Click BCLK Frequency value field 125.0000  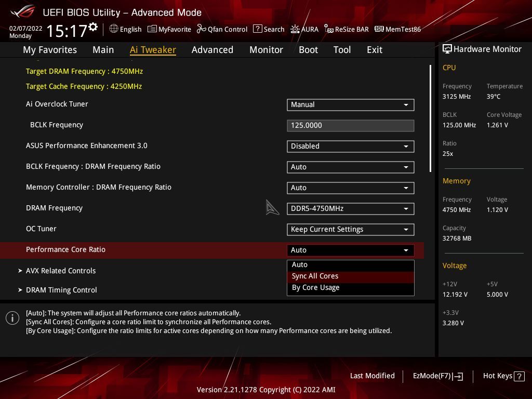click(351, 126)
